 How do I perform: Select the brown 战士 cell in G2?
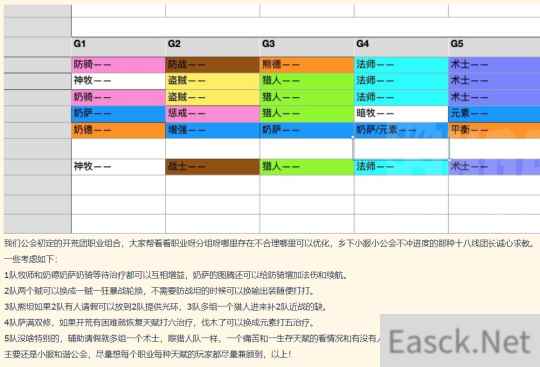(212, 167)
